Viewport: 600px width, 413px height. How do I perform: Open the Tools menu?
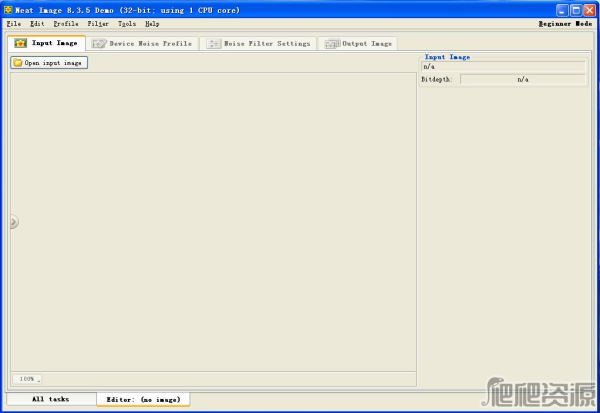127,23
